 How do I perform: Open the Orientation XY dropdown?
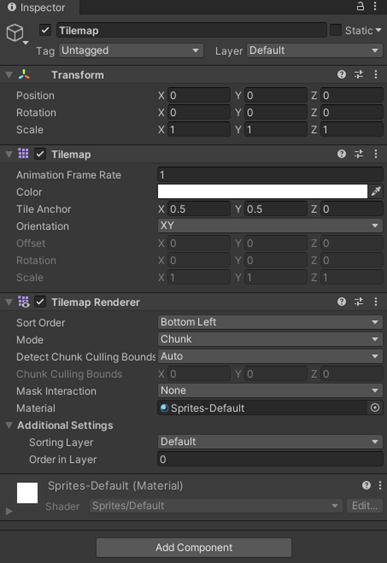[x=270, y=225]
